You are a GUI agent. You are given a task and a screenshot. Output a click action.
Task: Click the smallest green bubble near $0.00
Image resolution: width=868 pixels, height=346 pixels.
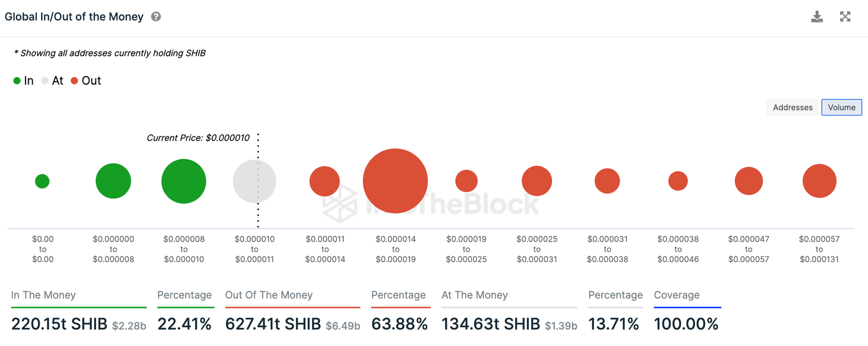(42, 181)
